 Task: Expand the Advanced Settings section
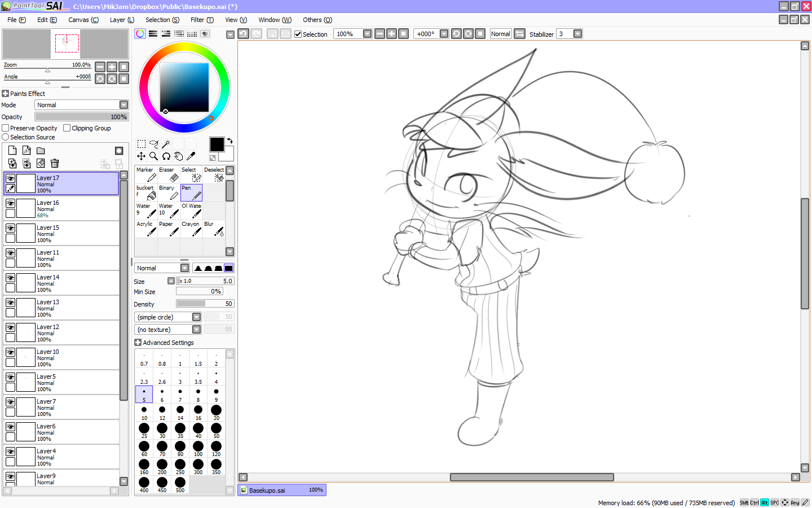138,343
